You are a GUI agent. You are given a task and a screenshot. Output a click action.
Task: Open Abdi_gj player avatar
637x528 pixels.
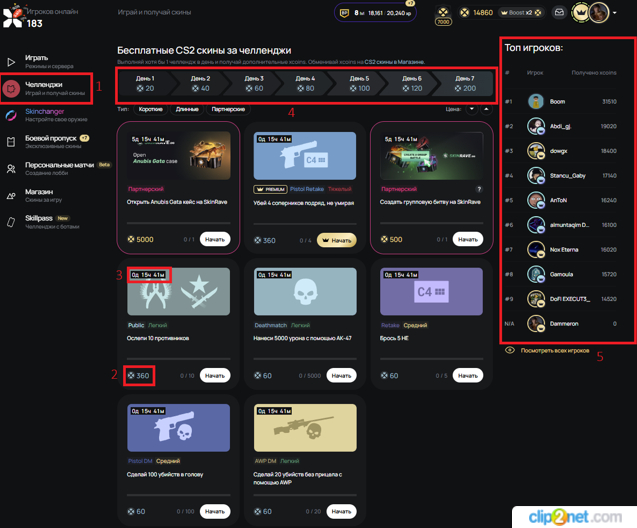pos(536,126)
